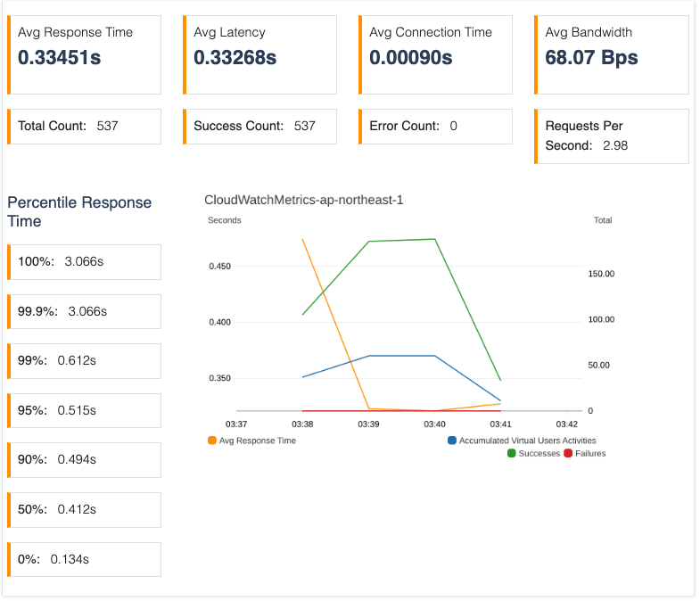Click the 100%: 3.066s percentile row
Viewport: 700px width, 601px height.
click(x=85, y=262)
